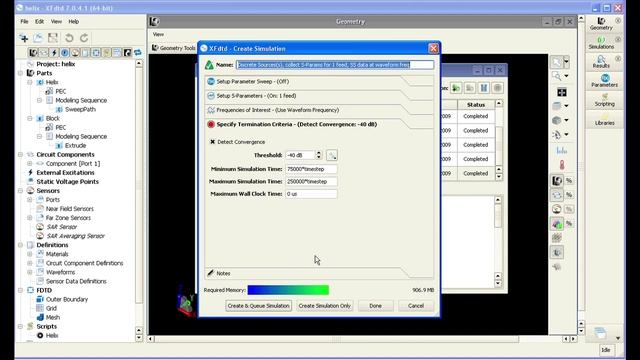The image size is (640, 360).
Task: Expand the Materials tree node
Action: [30, 254]
